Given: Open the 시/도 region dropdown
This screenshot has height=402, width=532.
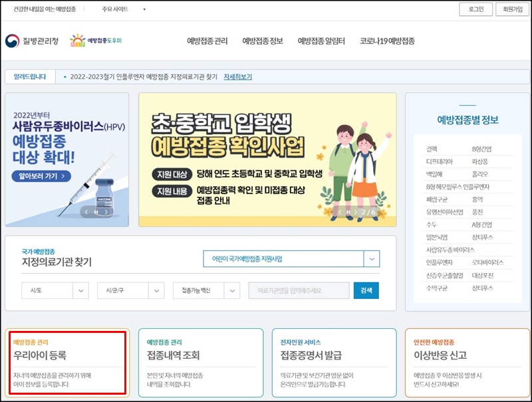Looking at the screenshot, I should coord(55,290).
